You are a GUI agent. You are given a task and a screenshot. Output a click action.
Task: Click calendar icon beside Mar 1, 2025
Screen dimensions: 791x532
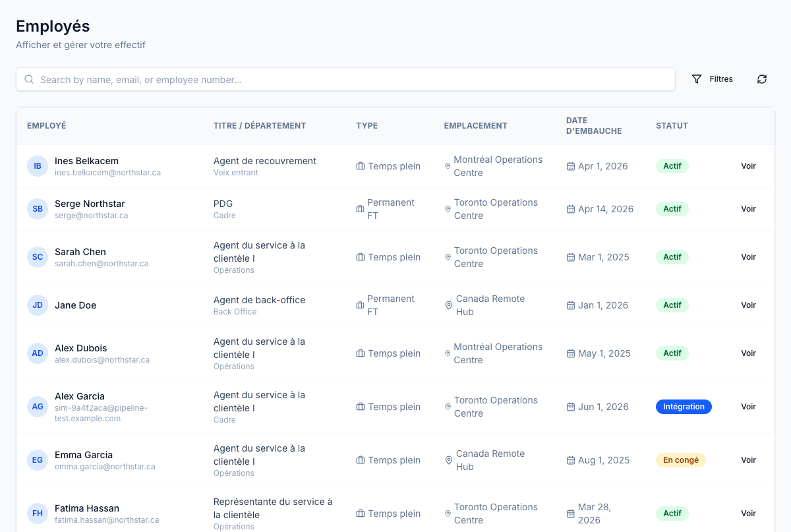click(571, 257)
